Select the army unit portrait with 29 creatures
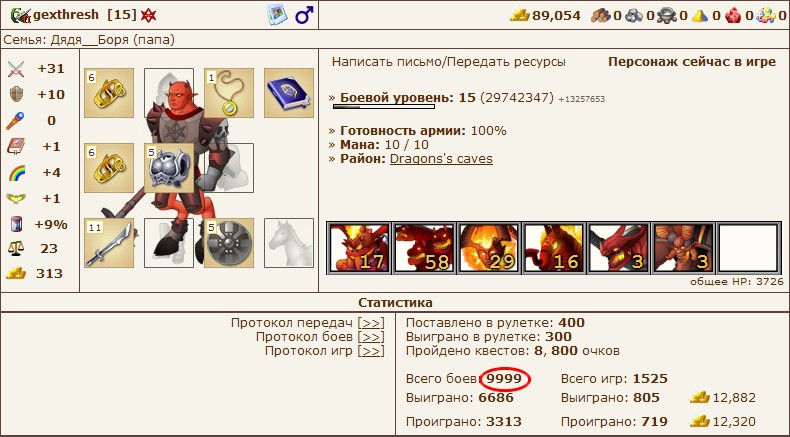The image size is (790, 437). [489, 248]
